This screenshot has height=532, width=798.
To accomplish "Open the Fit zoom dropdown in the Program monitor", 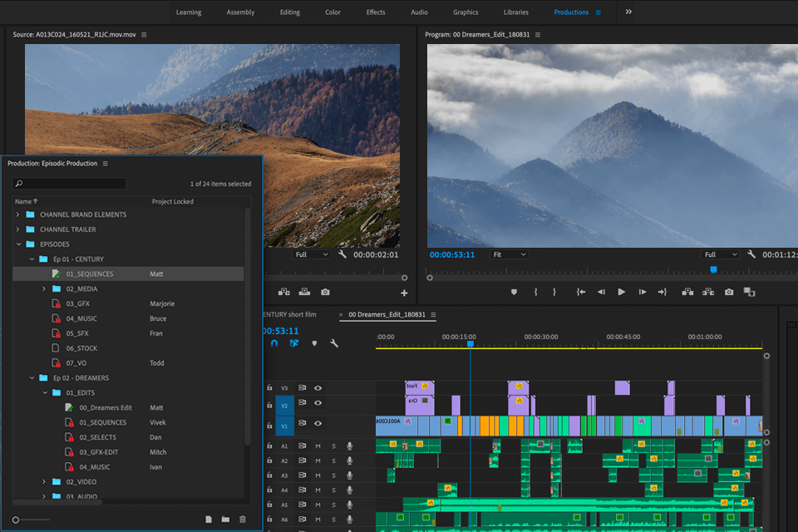I will (x=509, y=254).
